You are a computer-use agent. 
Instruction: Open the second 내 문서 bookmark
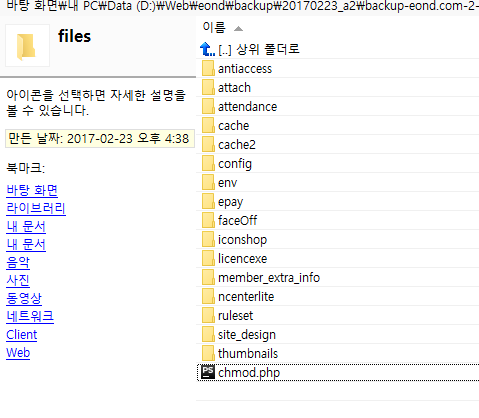tap(26, 245)
